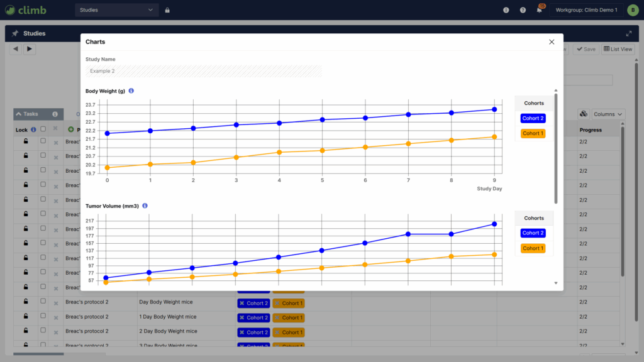Screen dimensions: 644x362
Task: Click the Lock column info icon
Action: (x=33, y=129)
